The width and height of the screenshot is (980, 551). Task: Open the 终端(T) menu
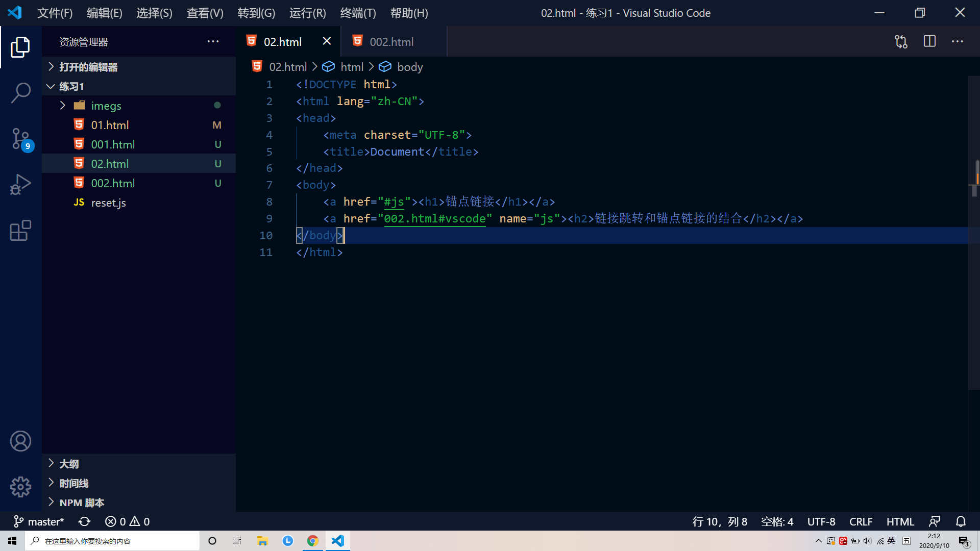click(x=358, y=13)
